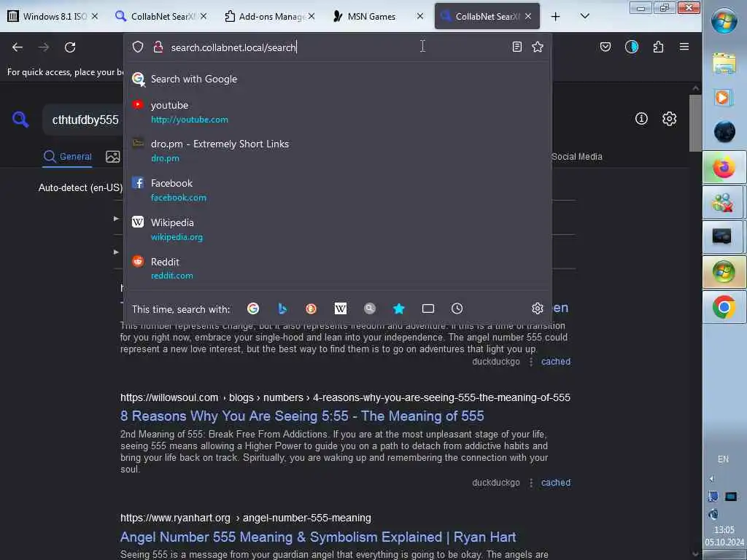Expand the second collapsed details triangle
The height and width of the screenshot is (560, 747).
click(x=116, y=252)
